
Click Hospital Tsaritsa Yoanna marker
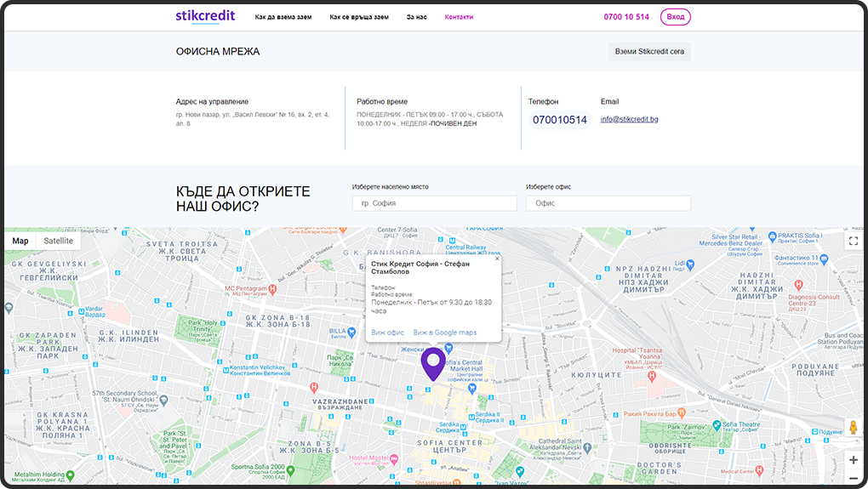[x=652, y=376]
